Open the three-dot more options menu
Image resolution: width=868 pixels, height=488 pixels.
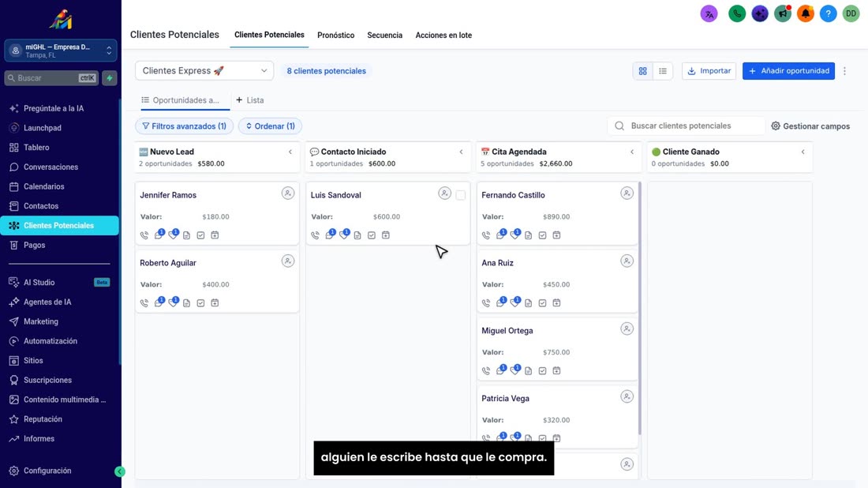845,71
